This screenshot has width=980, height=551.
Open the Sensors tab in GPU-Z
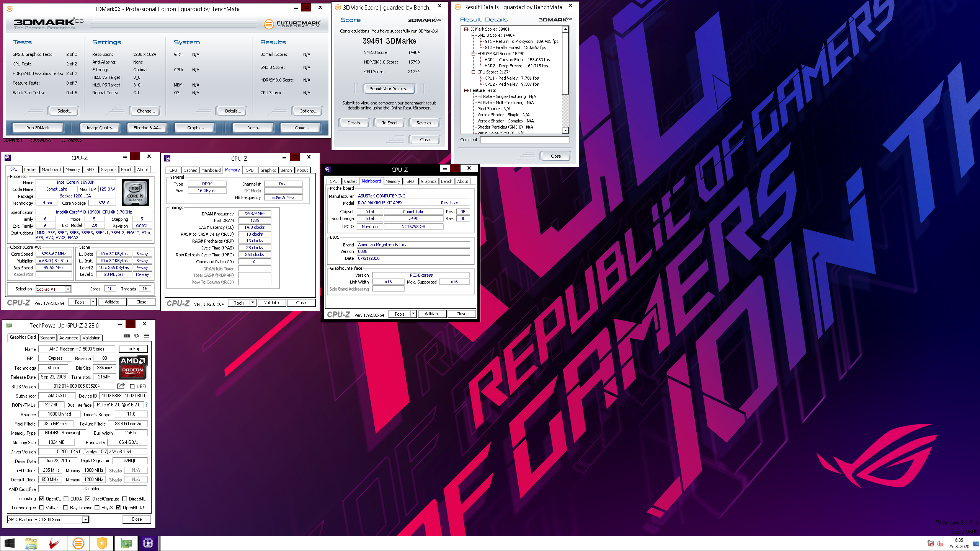click(47, 338)
